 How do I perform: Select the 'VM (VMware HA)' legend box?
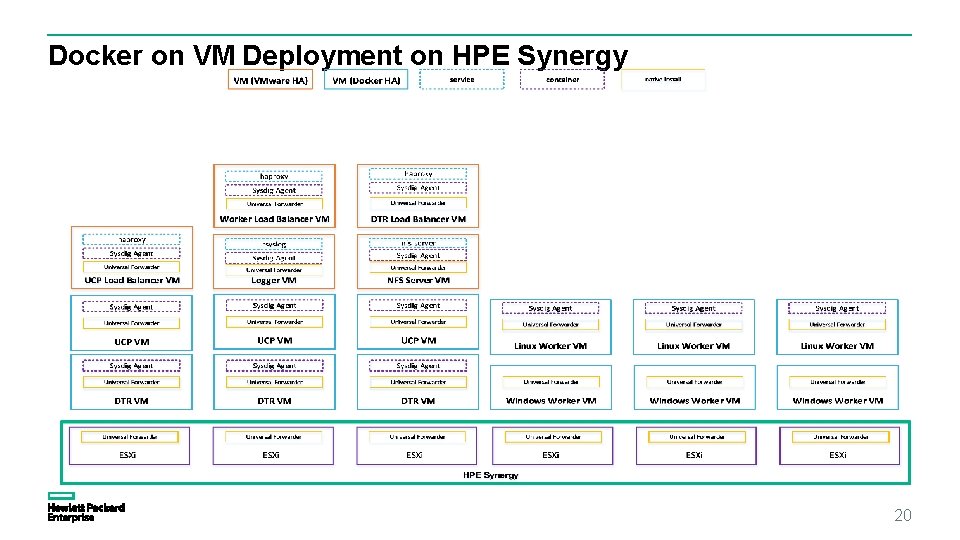[x=271, y=80]
